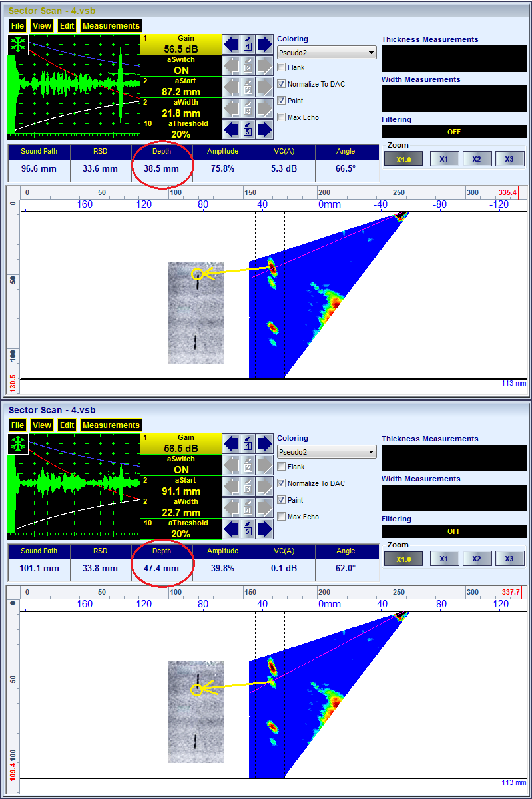Click aSwitch ON field in upper window
The width and height of the screenshot is (532, 799).
click(180, 66)
